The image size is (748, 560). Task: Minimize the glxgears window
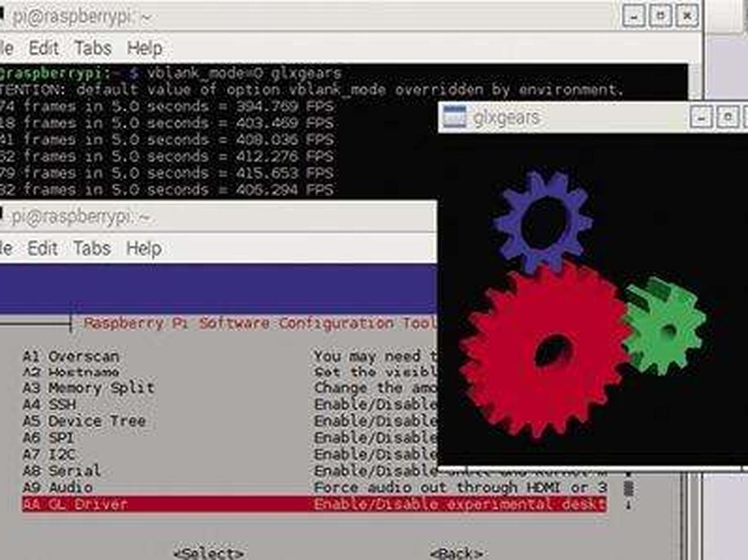click(x=701, y=117)
